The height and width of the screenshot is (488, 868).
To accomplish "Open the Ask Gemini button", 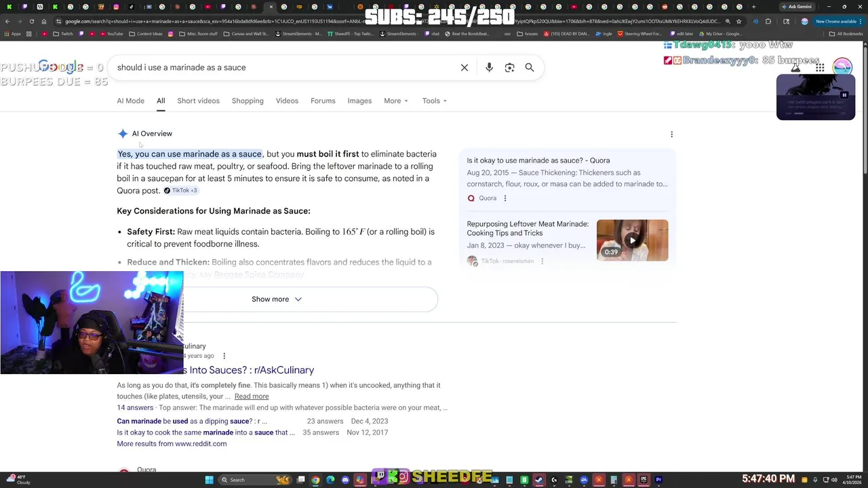I will click(x=797, y=7).
